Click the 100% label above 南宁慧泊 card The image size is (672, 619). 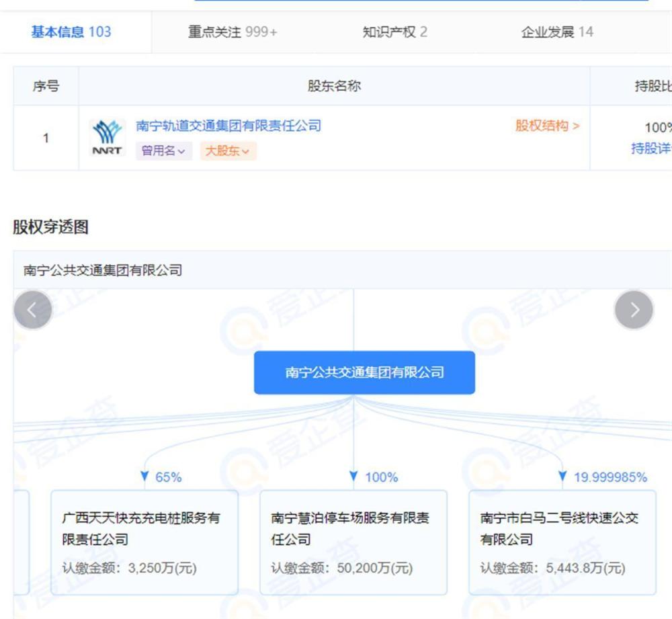click(382, 477)
